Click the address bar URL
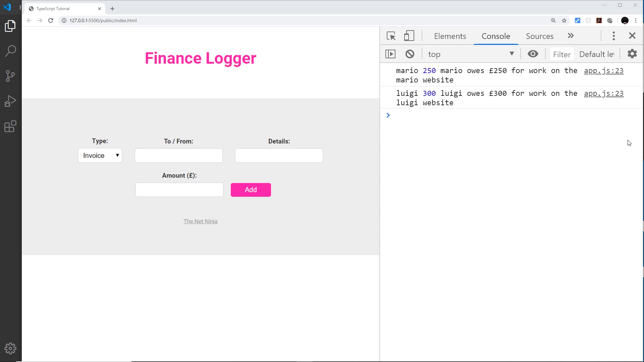 (103, 20)
